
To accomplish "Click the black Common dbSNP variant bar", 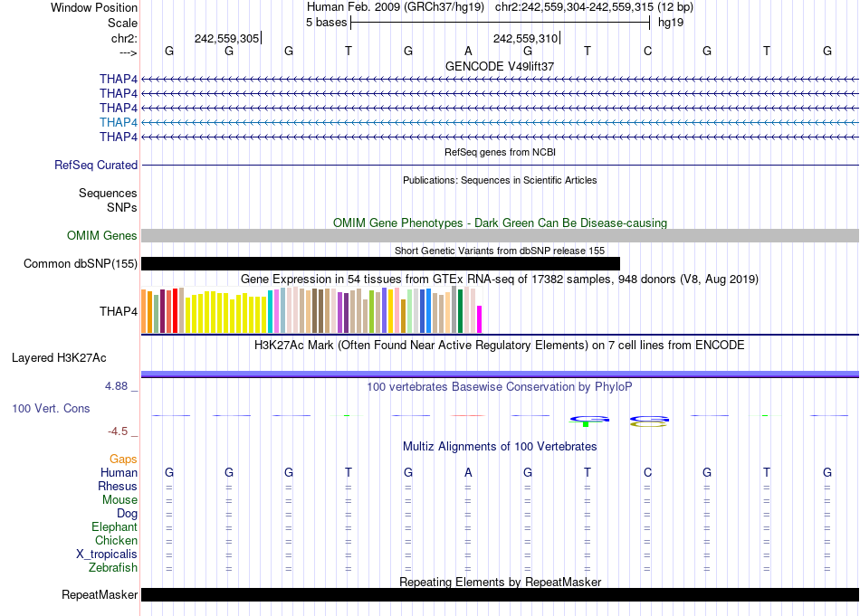I will tap(380, 263).
